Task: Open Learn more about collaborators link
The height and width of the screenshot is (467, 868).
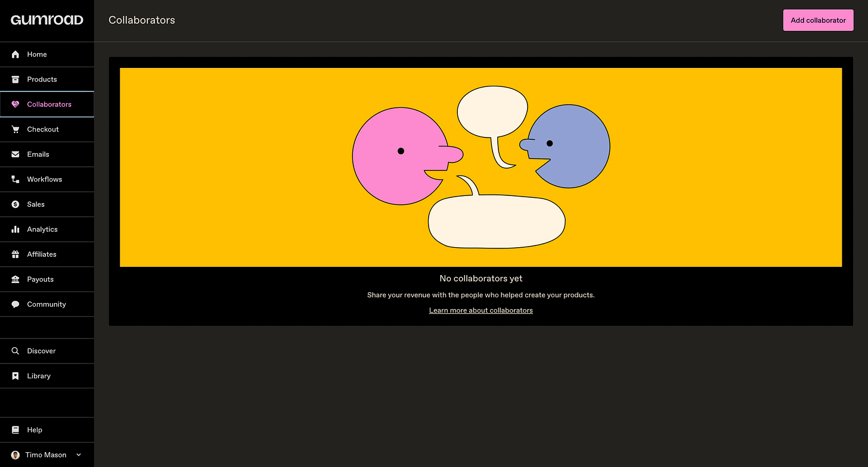Action: [481, 310]
